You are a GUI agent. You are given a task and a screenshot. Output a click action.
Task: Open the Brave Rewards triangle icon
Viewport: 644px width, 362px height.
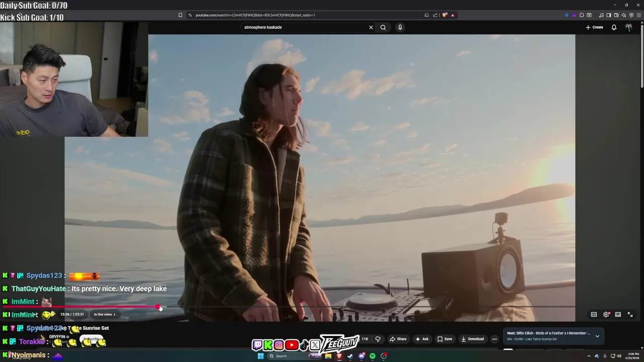453,15
